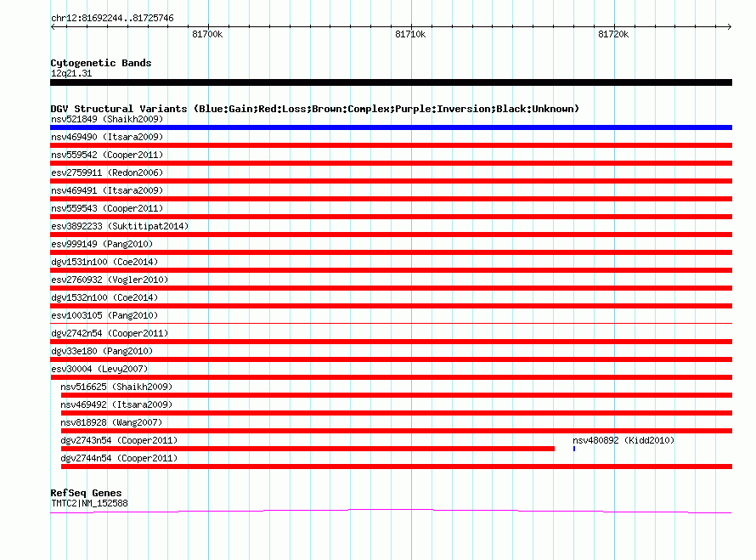The image size is (756, 560).
Task: Click the magenta TMTC2 gene line
Action: coord(391,512)
